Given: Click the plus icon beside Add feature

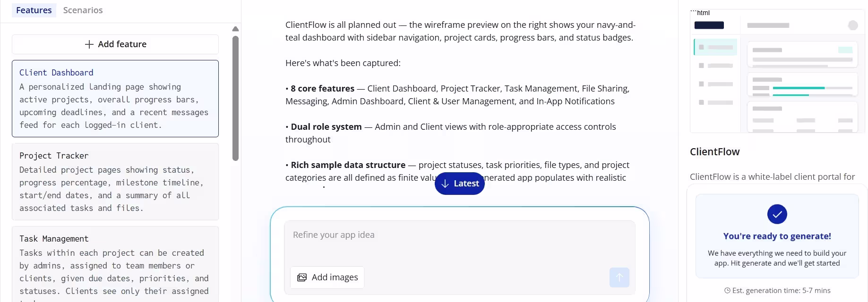Looking at the screenshot, I should tap(89, 44).
